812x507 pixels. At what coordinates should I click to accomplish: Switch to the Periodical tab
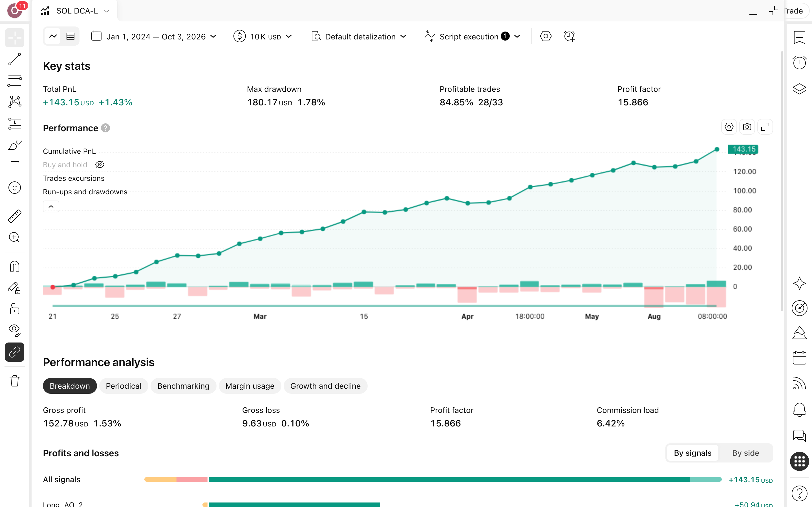(123, 386)
